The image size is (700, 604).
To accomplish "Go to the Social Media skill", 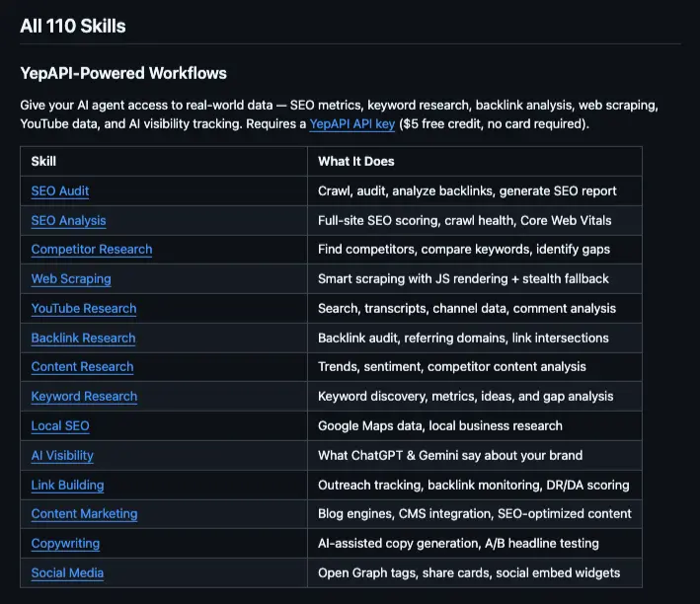I will tap(67, 572).
